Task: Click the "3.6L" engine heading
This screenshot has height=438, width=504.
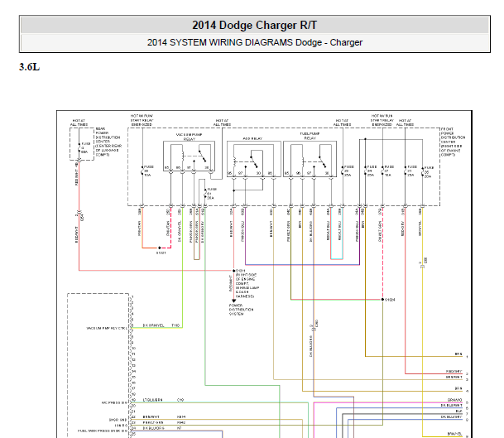Action: point(29,67)
